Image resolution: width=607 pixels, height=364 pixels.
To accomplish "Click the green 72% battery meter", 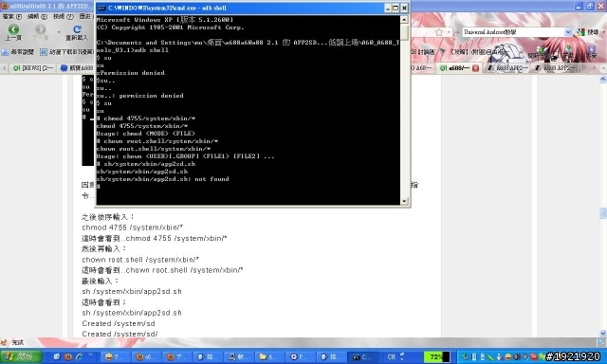I will 436,356.
